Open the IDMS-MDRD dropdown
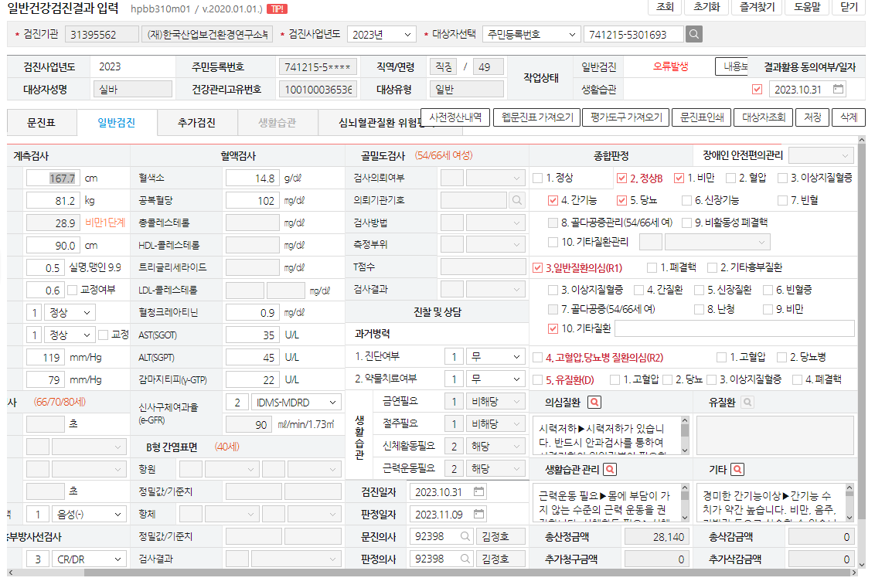 pyautogui.click(x=296, y=403)
